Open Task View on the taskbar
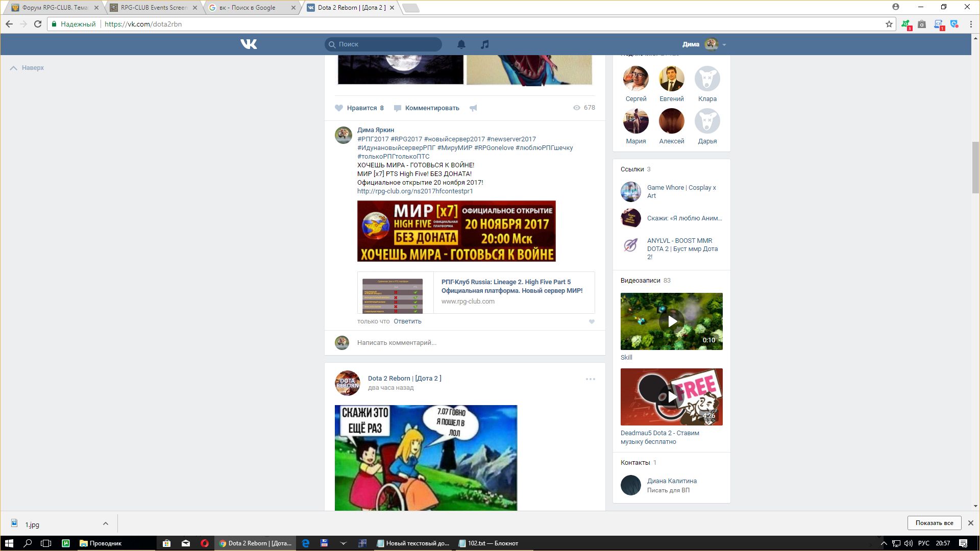The width and height of the screenshot is (980, 551). 46,543
